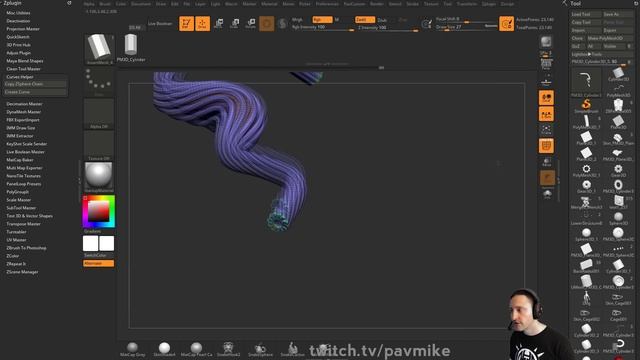Click the Create Curve button
Viewport: 640px width, 360px height.
(35, 92)
